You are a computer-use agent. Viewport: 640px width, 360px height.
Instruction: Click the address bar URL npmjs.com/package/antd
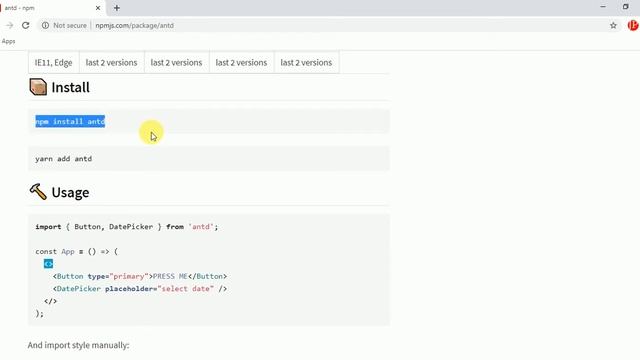(x=135, y=25)
